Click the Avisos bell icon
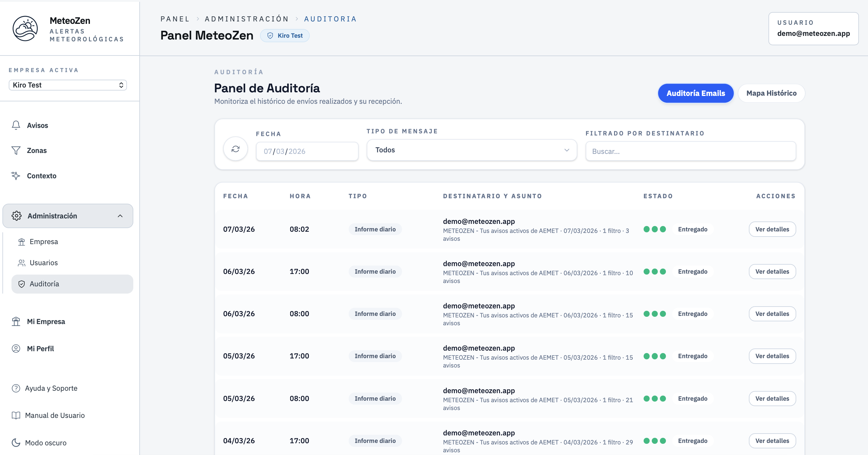 [x=16, y=126]
